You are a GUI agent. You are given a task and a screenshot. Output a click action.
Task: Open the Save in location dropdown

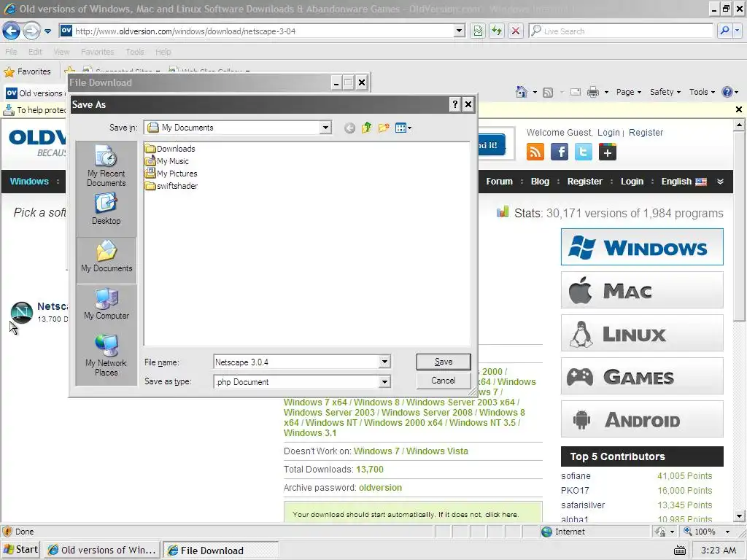click(325, 128)
